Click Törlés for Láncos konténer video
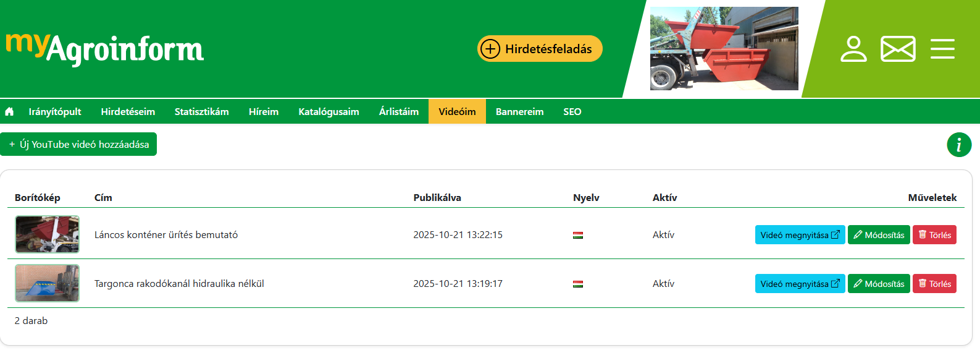 click(934, 235)
